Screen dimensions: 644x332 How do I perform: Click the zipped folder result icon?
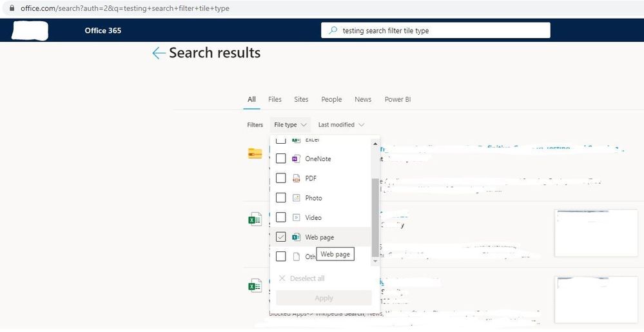click(255, 153)
